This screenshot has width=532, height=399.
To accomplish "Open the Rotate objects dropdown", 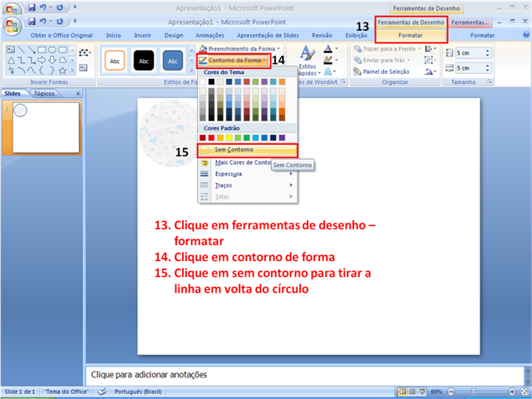I will point(431,71).
